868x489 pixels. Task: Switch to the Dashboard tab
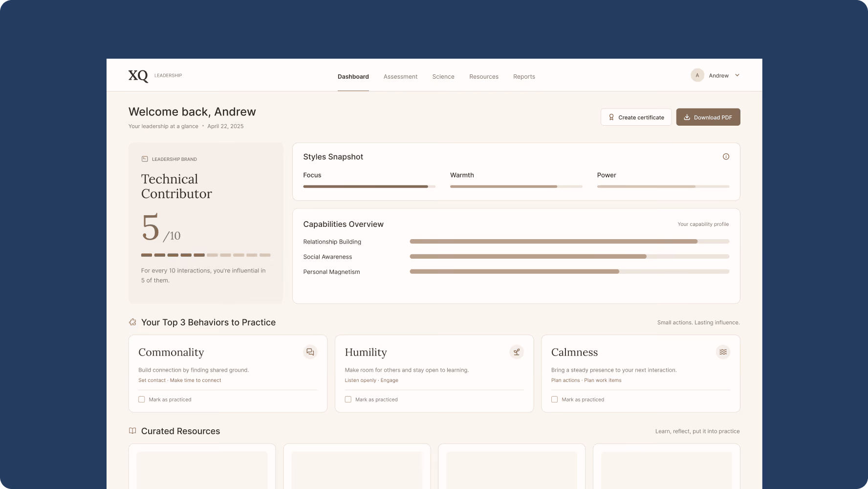click(353, 77)
